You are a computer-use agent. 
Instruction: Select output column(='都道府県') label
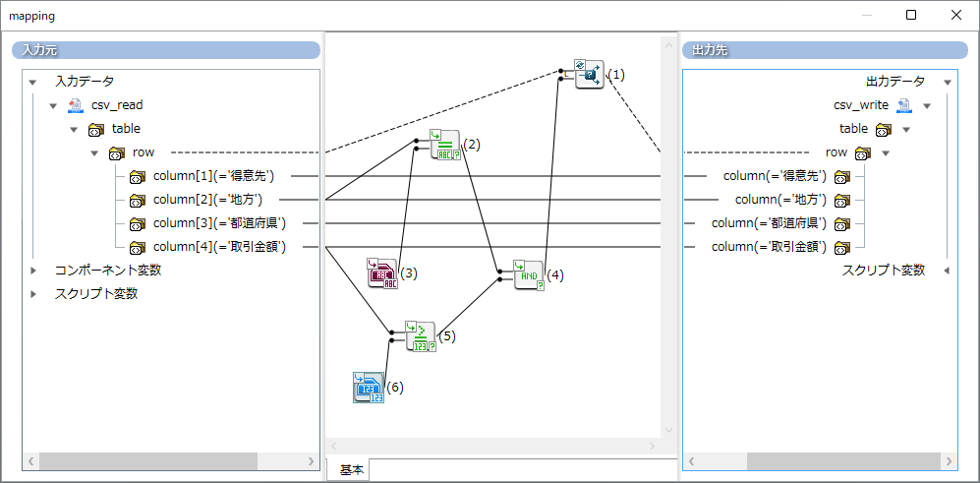[x=770, y=223]
